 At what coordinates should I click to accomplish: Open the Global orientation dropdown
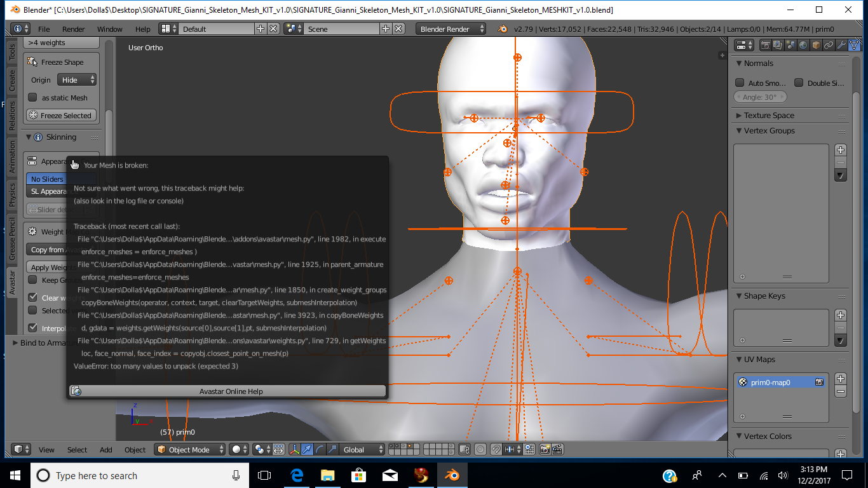[361, 449]
